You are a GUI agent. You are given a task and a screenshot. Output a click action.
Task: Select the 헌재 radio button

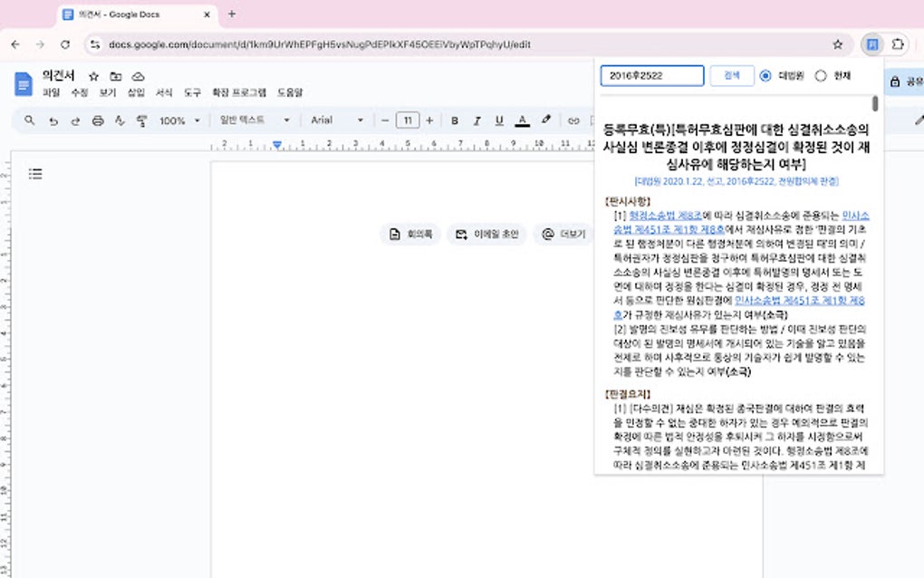click(821, 76)
